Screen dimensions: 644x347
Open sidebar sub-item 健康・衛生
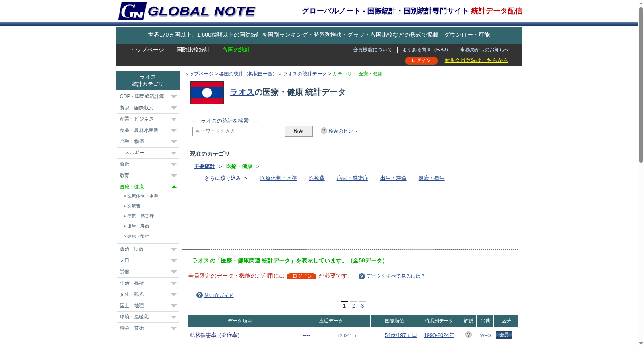pyautogui.click(x=138, y=236)
